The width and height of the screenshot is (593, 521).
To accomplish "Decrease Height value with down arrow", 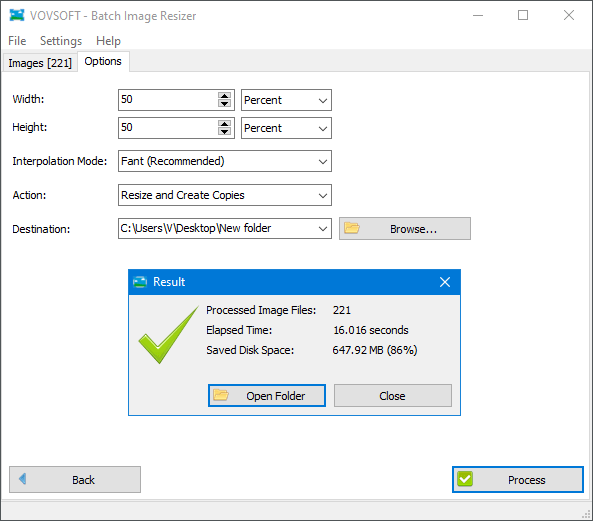I will pyautogui.click(x=224, y=132).
